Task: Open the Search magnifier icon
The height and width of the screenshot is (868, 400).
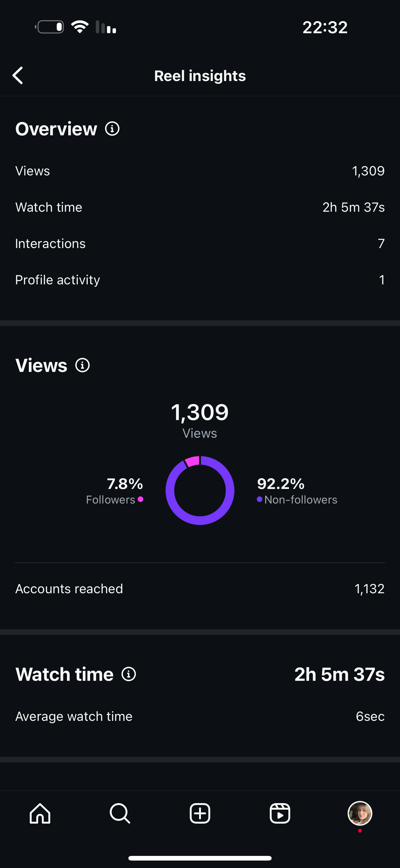Action: 120,813
